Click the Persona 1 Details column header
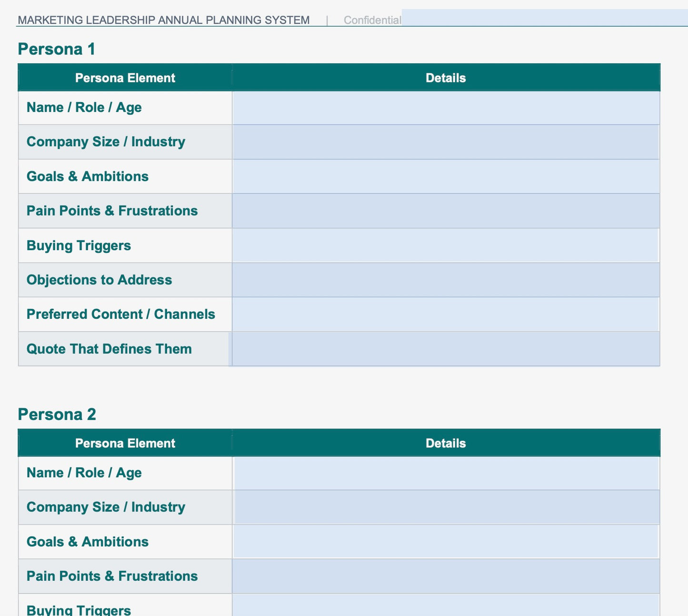The image size is (688, 616). point(446,78)
